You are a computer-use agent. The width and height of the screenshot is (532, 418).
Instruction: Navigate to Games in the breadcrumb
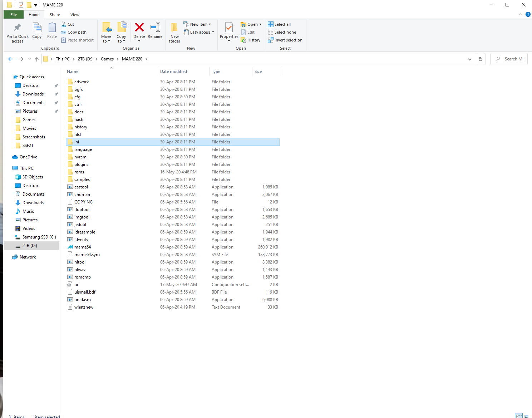click(x=107, y=59)
